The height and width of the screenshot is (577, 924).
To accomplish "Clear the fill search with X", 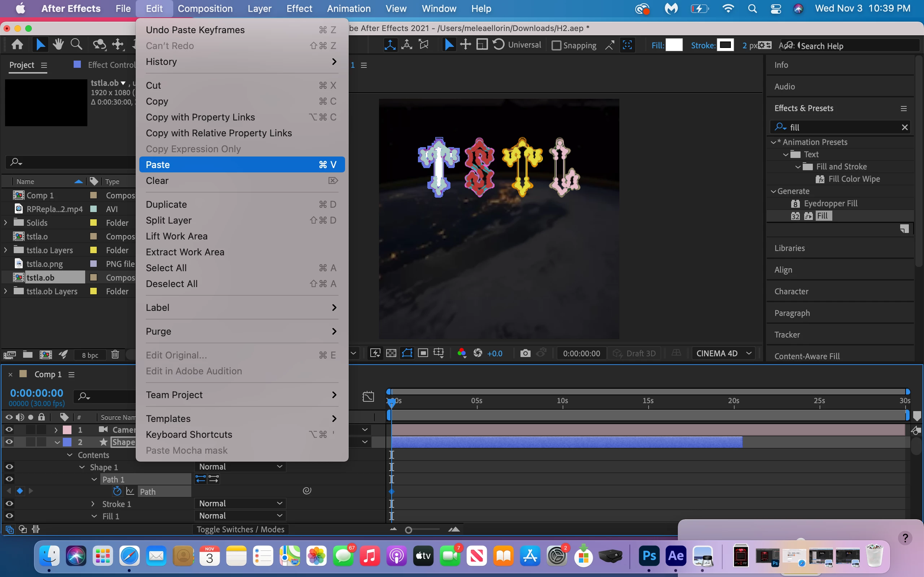I will point(905,127).
